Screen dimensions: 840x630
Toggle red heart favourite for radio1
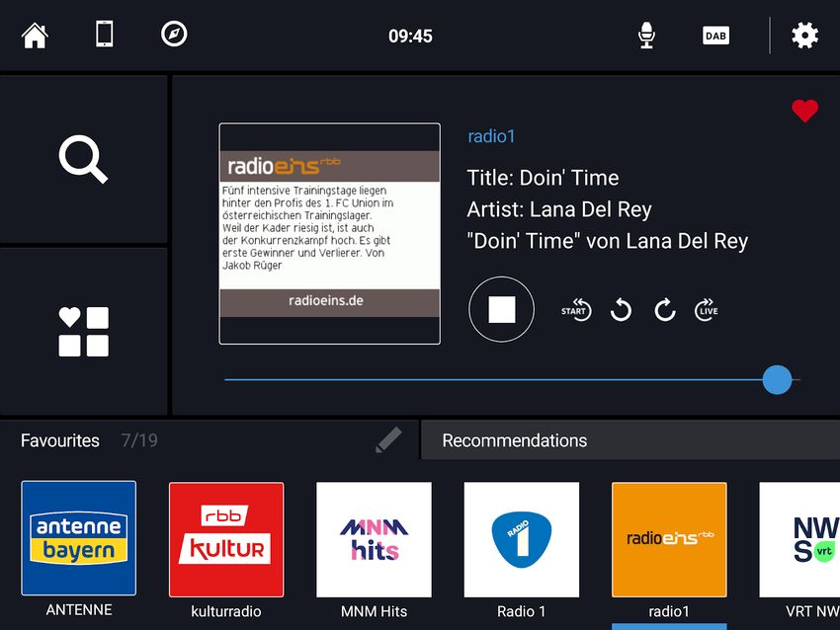804,111
